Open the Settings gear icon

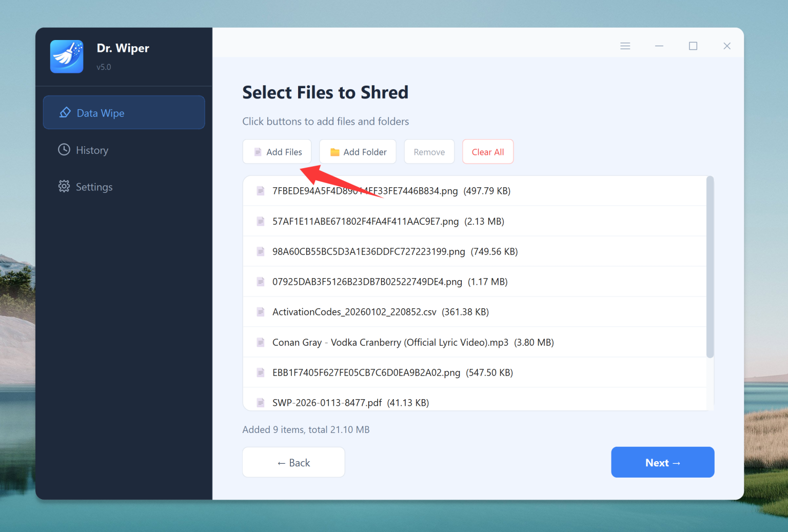[64, 186]
